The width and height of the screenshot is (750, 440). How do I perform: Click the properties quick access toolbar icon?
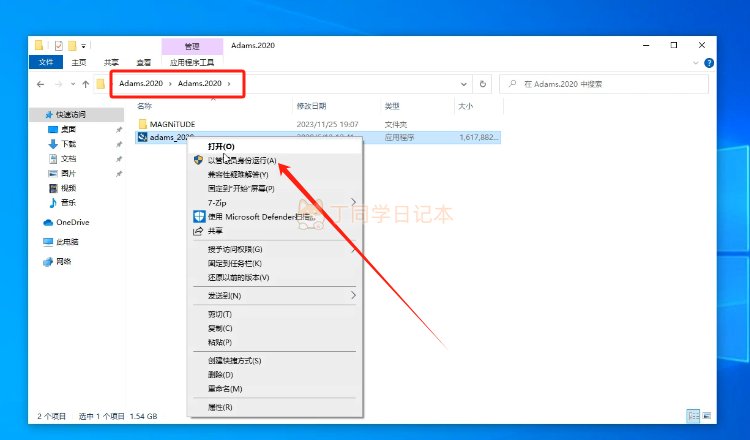click(58, 46)
